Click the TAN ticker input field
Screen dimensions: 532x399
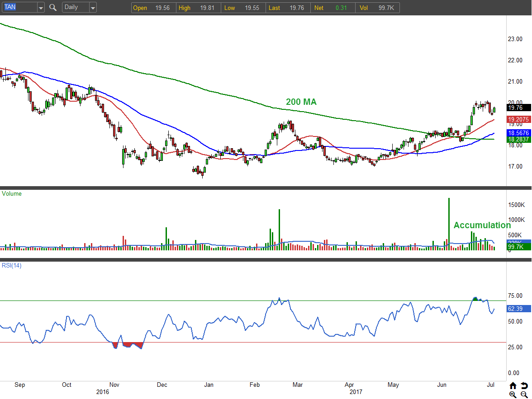[x=19, y=8]
